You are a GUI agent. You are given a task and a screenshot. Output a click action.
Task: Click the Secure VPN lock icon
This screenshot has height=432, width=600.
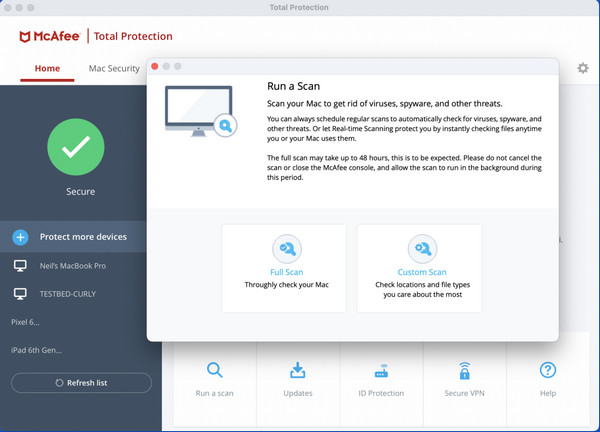pyautogui.click(x=465, y=370)
